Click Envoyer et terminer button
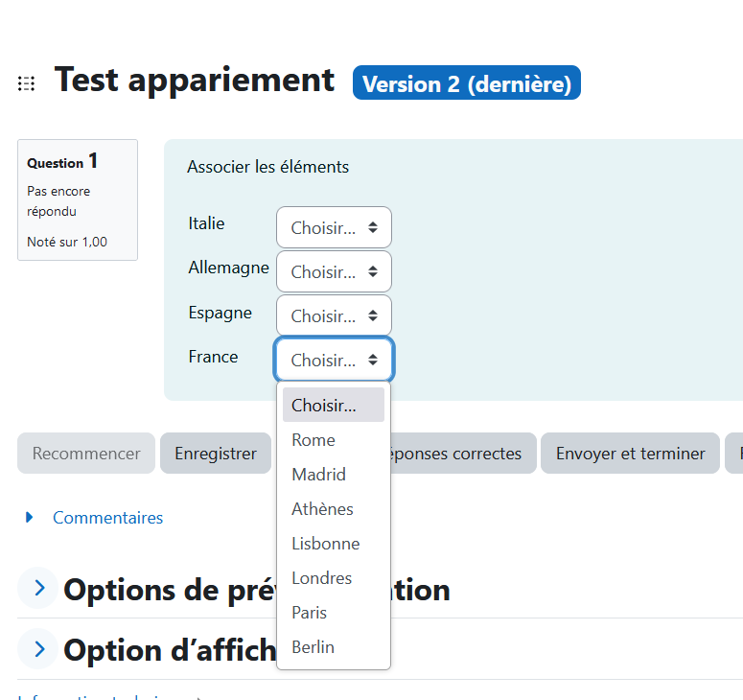 pyautogui.click(x=630, y=453)
